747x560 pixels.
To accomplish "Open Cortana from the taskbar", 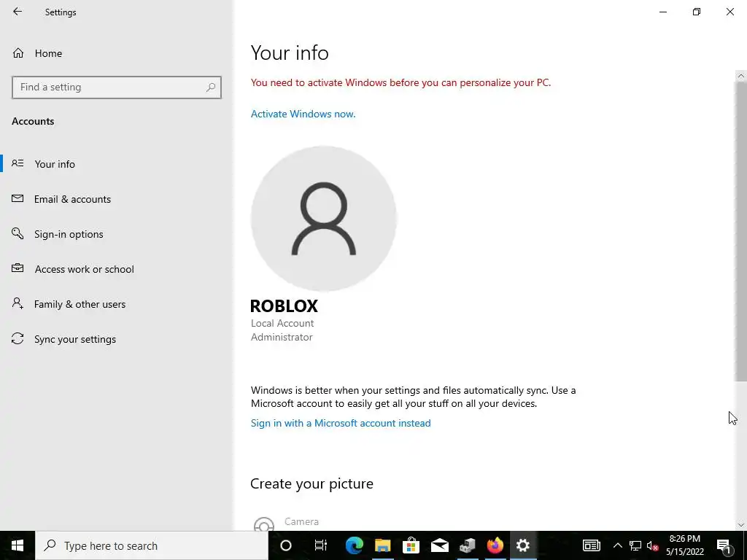I will (x=286, y=545).
